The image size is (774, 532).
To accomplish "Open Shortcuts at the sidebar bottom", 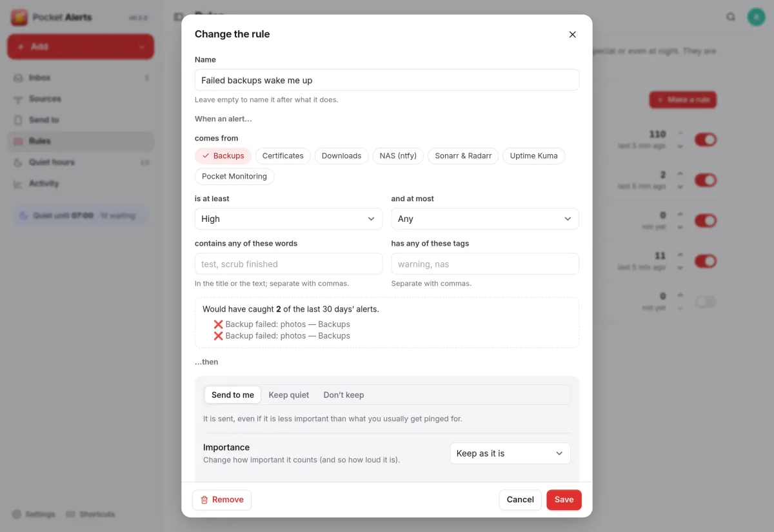I will tap(91, 515).
